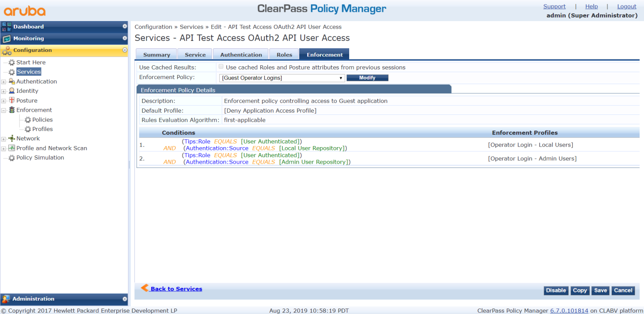Click the Save button
Image resolution: width=644 pixels, height=314 pixels.
(x=600, y=291)
